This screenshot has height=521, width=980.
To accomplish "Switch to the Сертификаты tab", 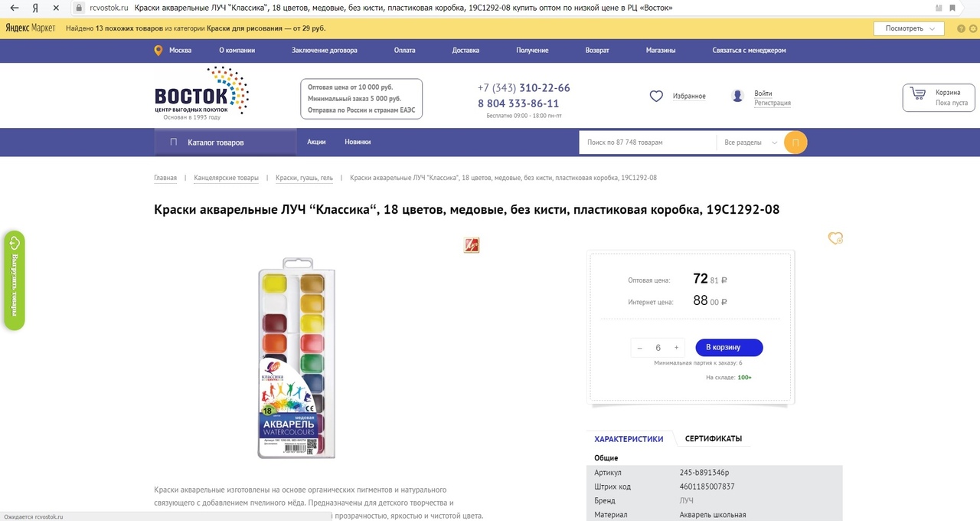I will (714, 439).
